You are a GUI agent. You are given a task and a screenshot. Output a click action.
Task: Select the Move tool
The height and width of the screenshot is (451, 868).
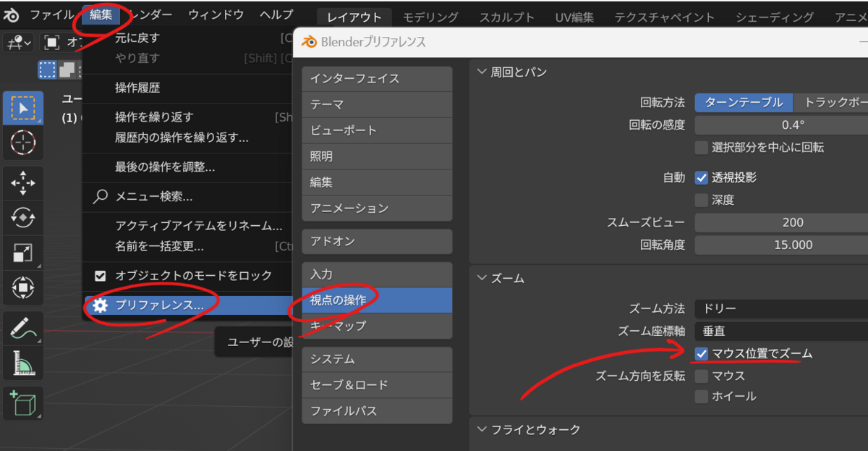[23, 183]
